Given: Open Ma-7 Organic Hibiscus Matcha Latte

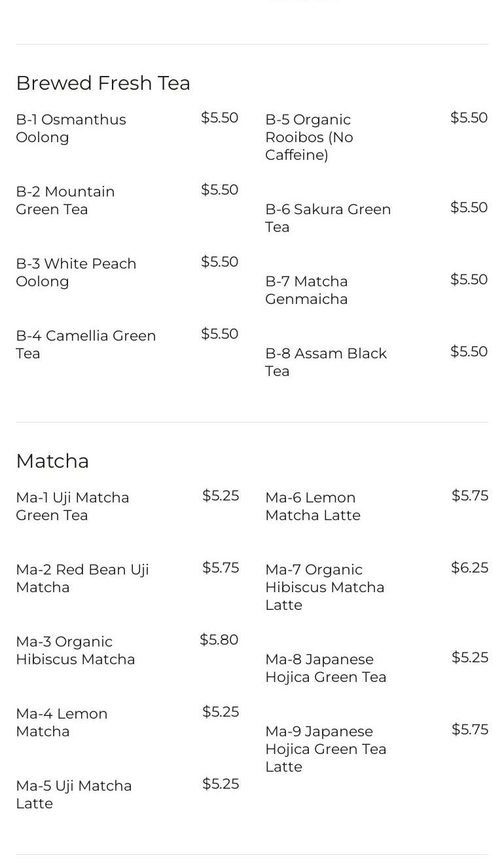Looking at the screenshot, I should (324, 587).
